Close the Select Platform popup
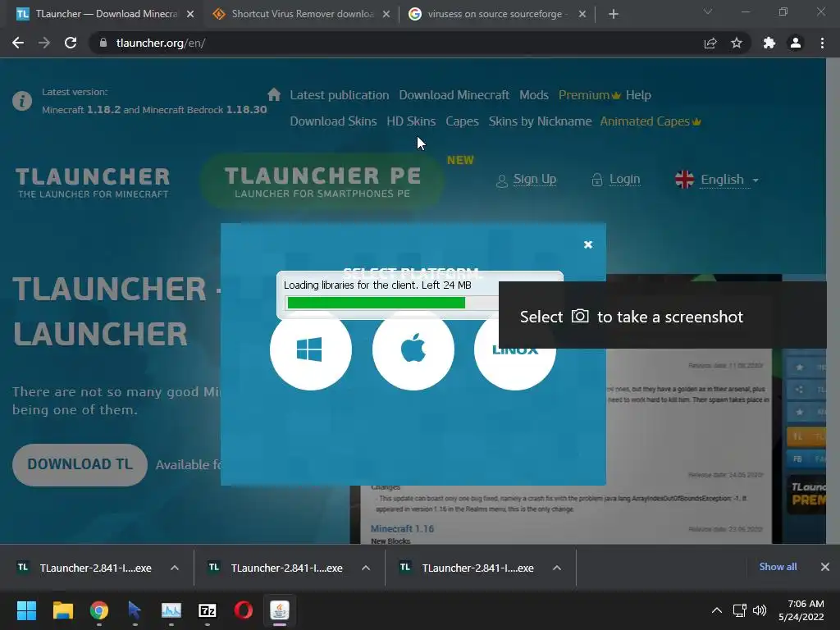 588,244
